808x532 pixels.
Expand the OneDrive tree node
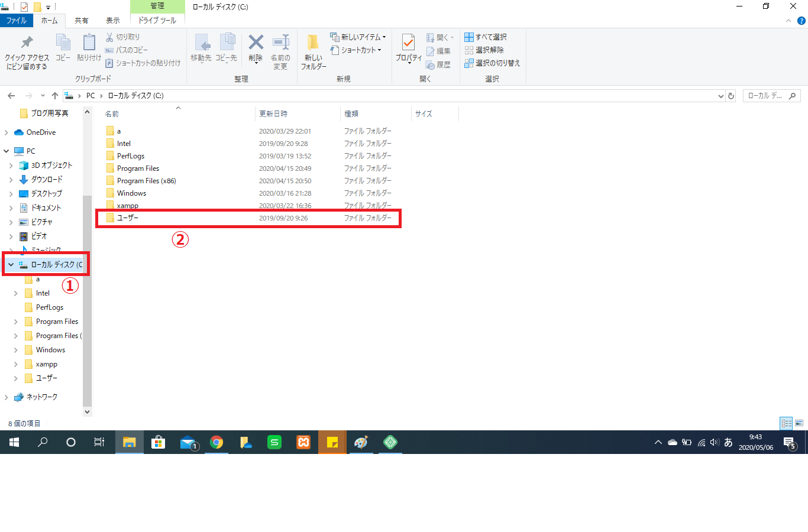pyautogui.click(x=7, y=132)
